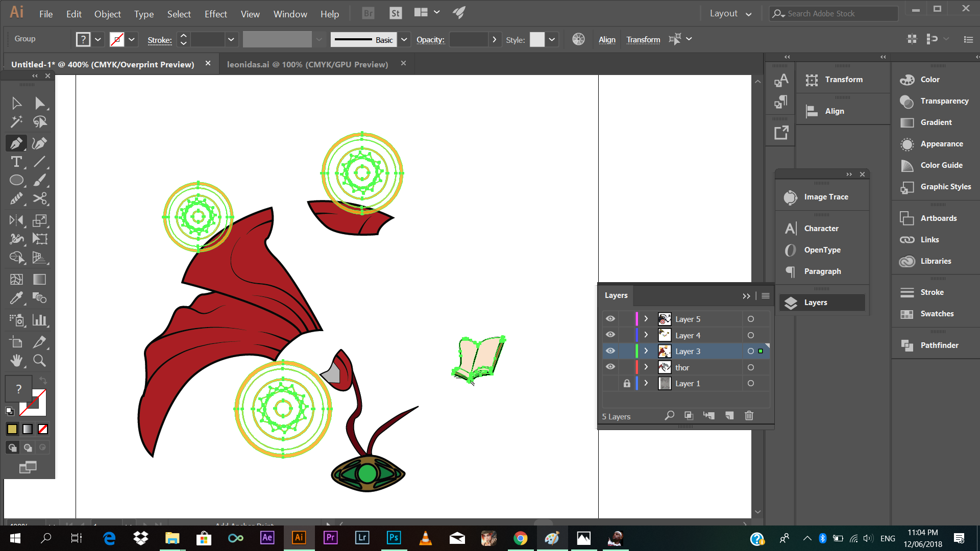Image resolution: width=980 pixels, height=551 pixels.
Task: Open the Opacity dropdown arrow
Action: [494, 39]
